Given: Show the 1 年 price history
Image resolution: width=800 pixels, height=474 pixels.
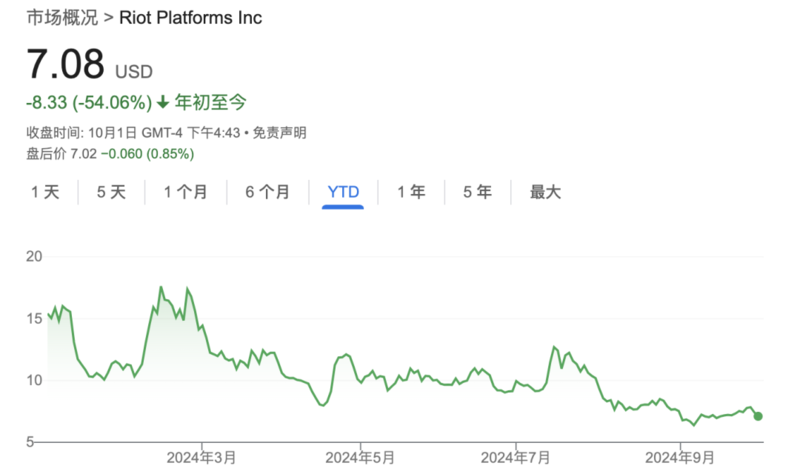Looking at the screenshot, I should tap(411, 192).
